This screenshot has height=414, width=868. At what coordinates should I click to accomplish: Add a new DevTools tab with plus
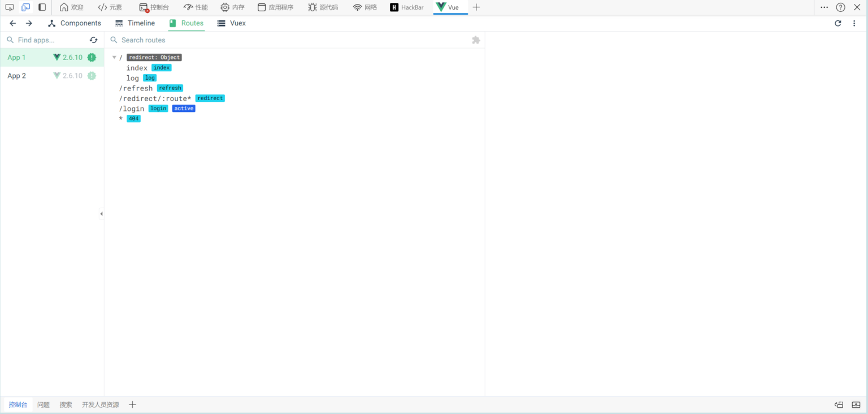[476, 7]
